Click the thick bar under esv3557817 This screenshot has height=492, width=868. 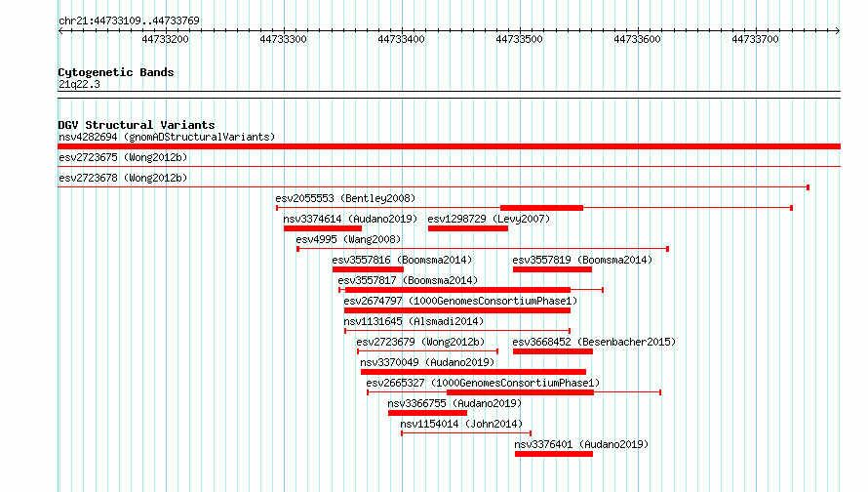pos(457,290)
